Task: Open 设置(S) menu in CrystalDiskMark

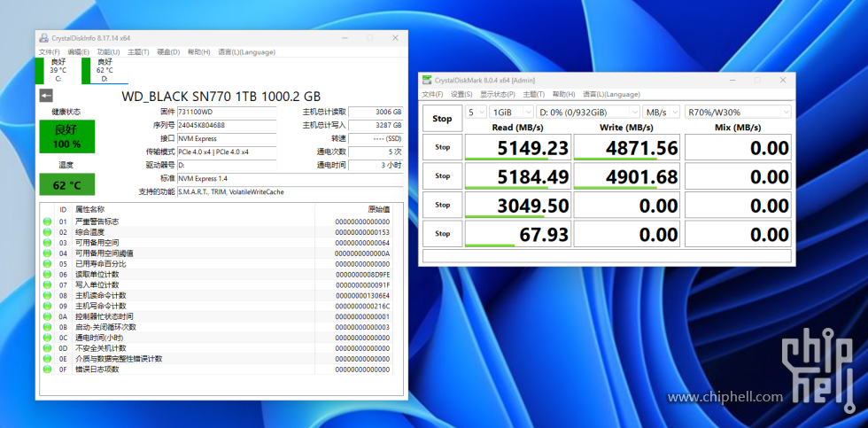Action: point(461,94)
